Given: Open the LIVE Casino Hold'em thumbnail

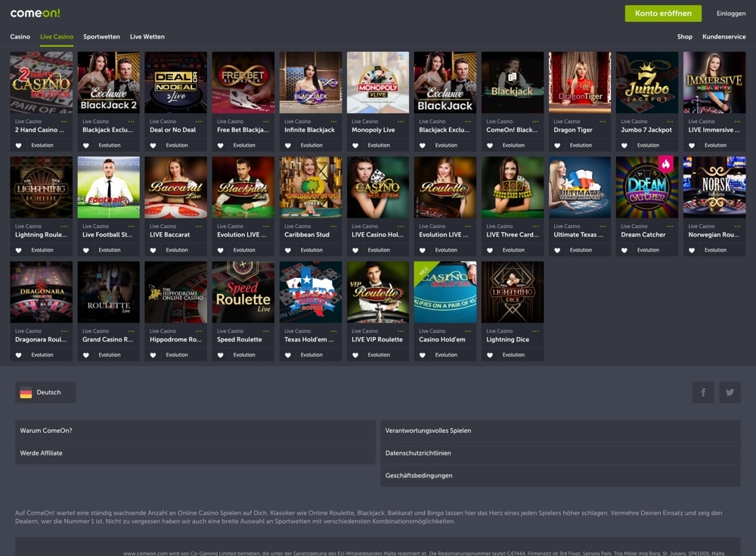Looking at the screenshot, I should pos(378,187).
